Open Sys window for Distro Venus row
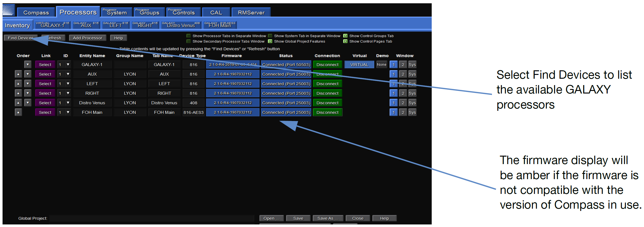Image resolution: width=644 pixels, height=227 pixels. [412, 103]
